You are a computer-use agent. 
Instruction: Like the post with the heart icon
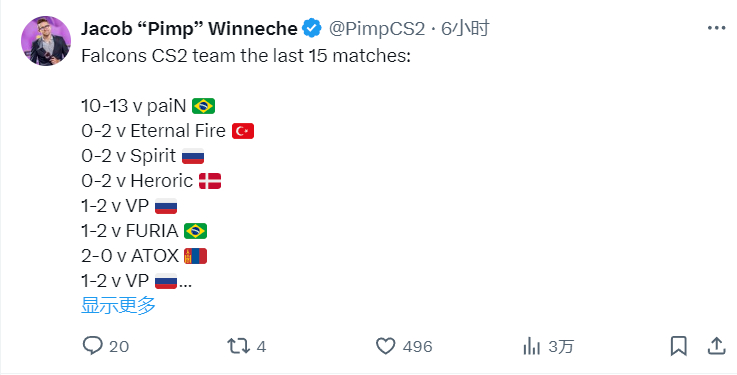(x=385, y=346)
